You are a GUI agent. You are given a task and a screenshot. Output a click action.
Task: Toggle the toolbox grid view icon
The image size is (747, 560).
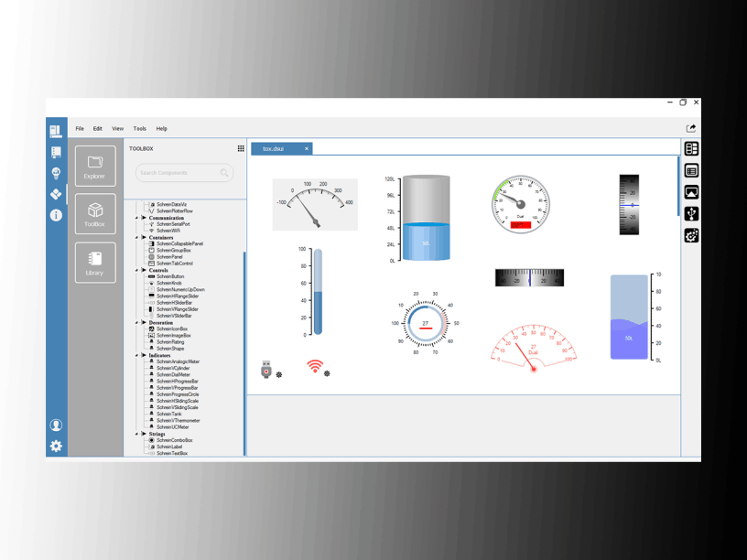[x=241, y=148]
